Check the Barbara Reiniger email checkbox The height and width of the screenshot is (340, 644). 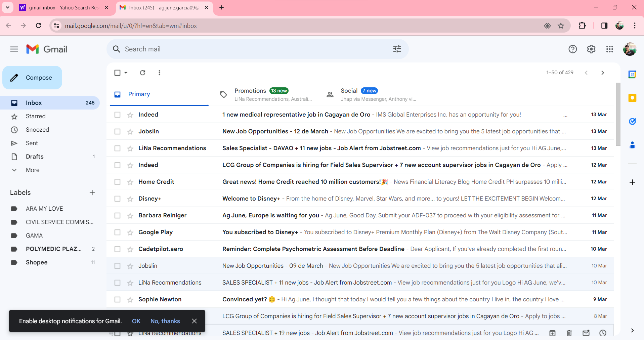pyautogui.click(x=117, y=215)
